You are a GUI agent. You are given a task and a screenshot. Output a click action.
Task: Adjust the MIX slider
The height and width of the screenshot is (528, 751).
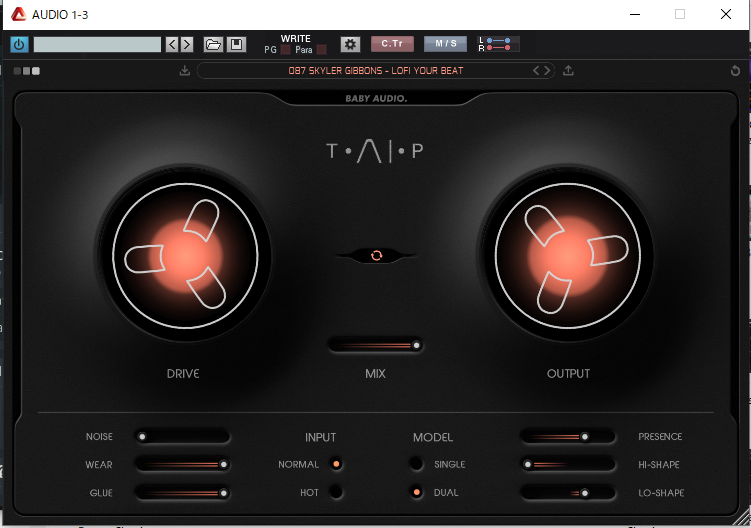coord(376,345)
